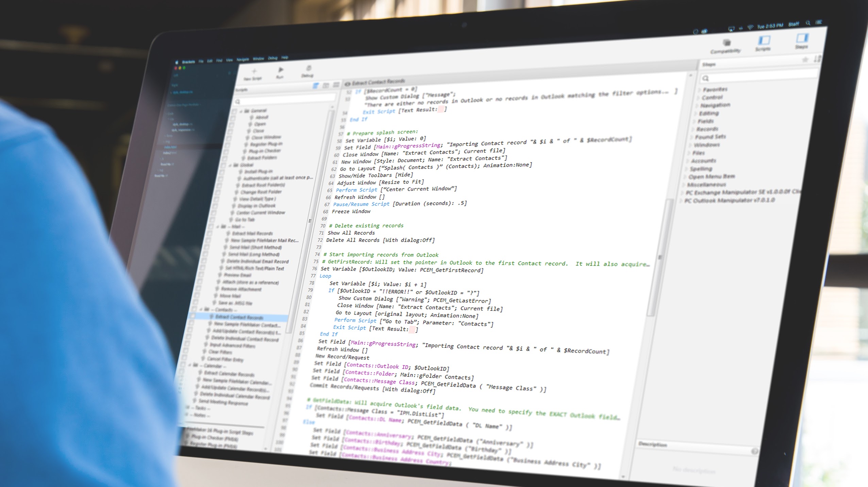The width and height of the screenshot is (868, 487).
Task: Select the Center Current Window script
Action: coord(260,213)
